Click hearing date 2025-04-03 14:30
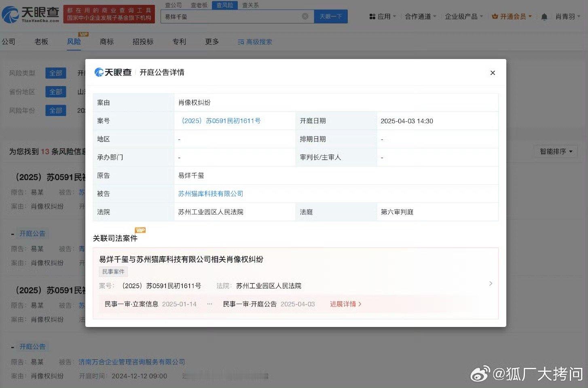588x388 pixels. pos(407,121)
